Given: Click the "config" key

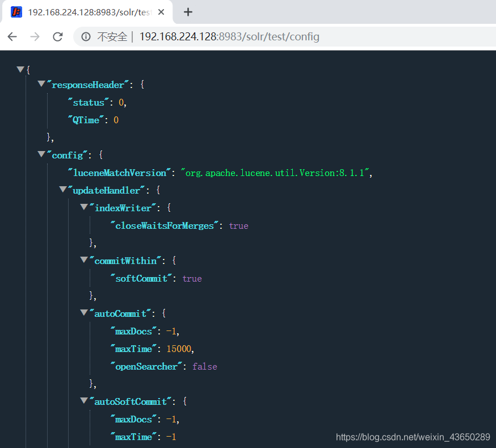Looking at the screenshot, I should tap(68, 156).
